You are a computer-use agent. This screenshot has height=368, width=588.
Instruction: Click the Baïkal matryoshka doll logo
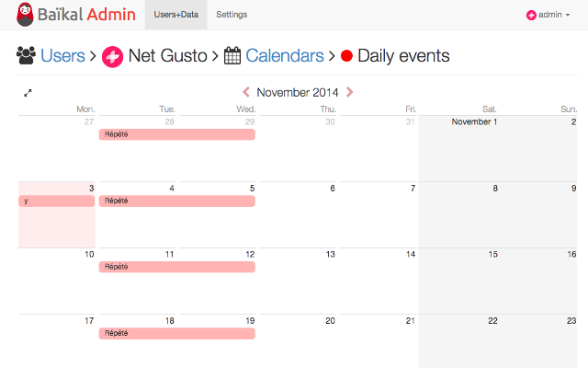(x=25, y=15)
